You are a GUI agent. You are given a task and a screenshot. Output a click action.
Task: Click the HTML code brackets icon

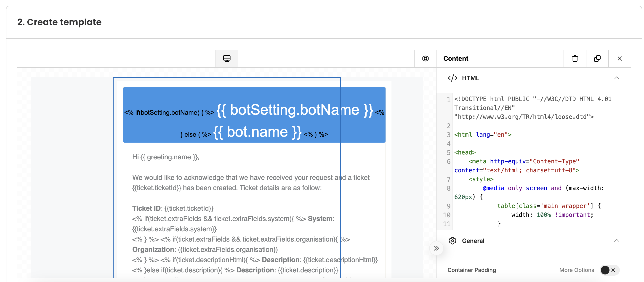[x=452, y=78]
